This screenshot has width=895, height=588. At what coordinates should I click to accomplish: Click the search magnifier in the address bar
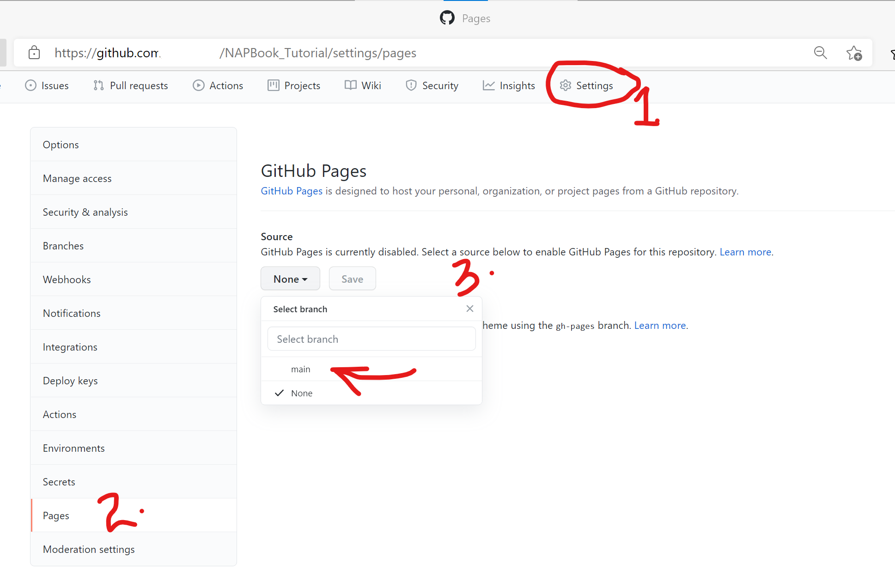[820, 53]
